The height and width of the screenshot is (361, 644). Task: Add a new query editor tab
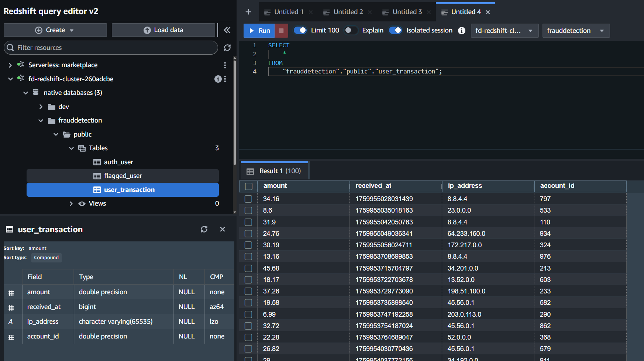248,12
